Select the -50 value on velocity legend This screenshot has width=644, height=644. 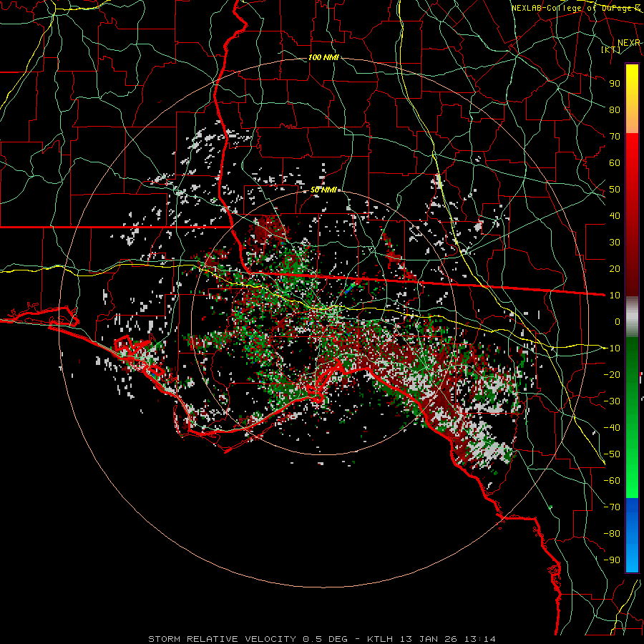click(612, 454)
